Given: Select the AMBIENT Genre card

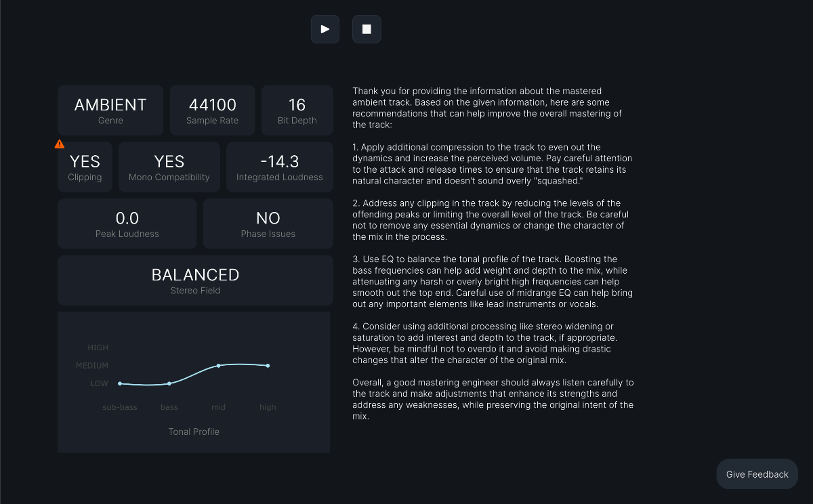Looking at the screenshot, I should coord(110,110).
